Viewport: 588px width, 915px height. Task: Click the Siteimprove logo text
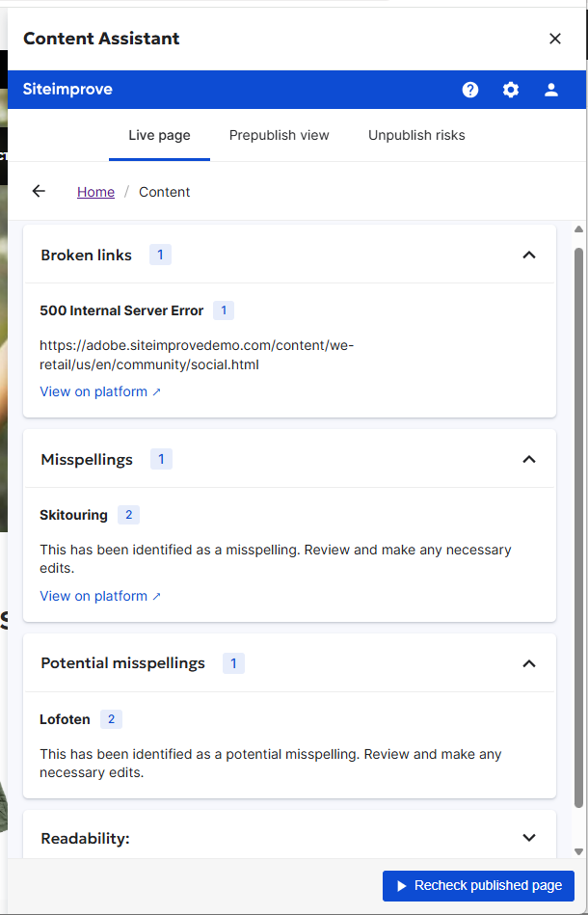(x=67, y=90)
